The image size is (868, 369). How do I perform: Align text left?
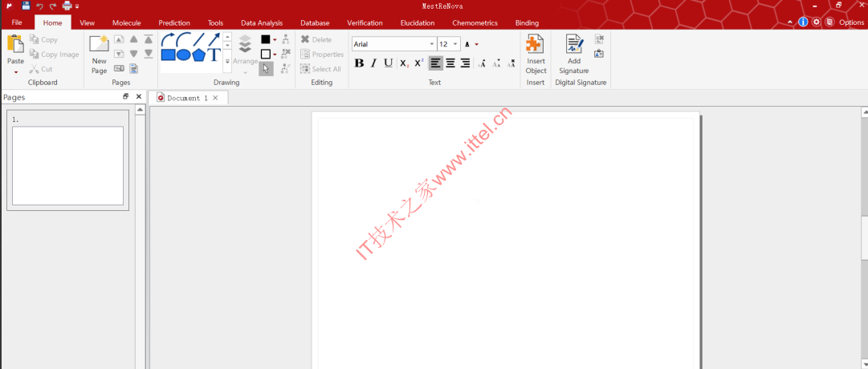[436, 63]
